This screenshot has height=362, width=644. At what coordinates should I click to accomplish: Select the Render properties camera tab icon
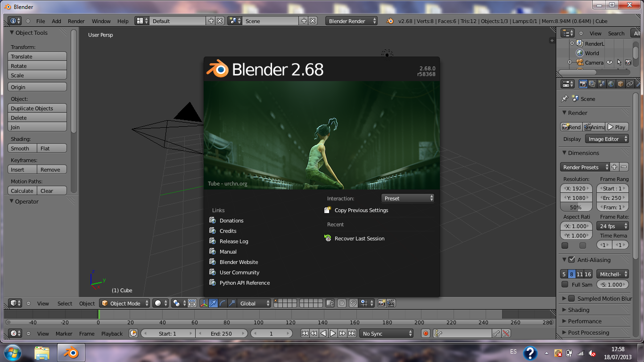(583, 84)
